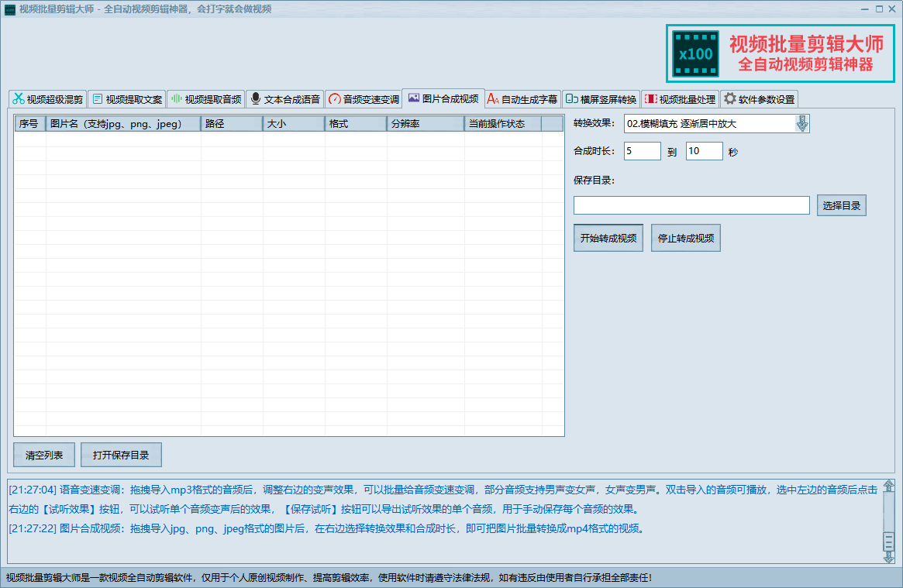Click the log panel scroll up arrow
The height and width of the screenshot is (588, 903).
click(x=888, y=486)
